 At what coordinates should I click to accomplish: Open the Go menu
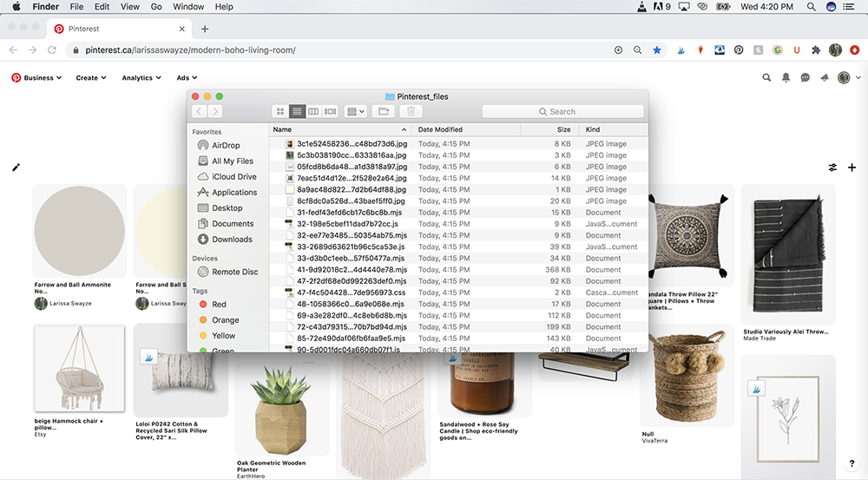[156, 7]
